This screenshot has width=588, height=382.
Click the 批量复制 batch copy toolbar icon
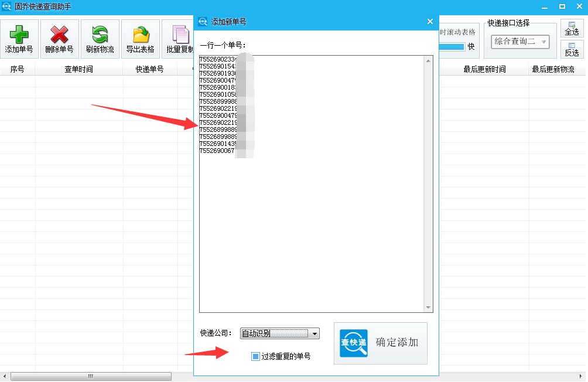(181, 35)
